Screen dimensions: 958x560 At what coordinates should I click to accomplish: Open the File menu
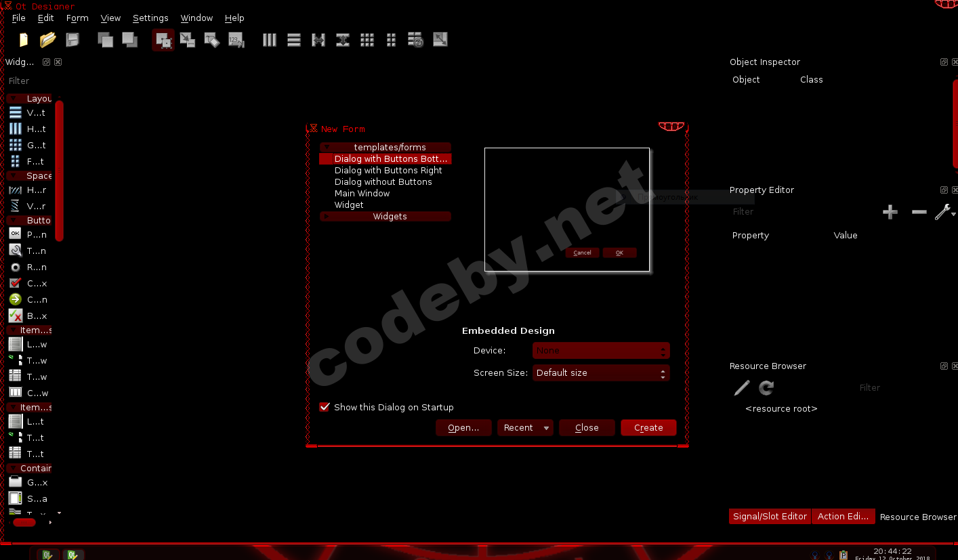coord(19,18)
